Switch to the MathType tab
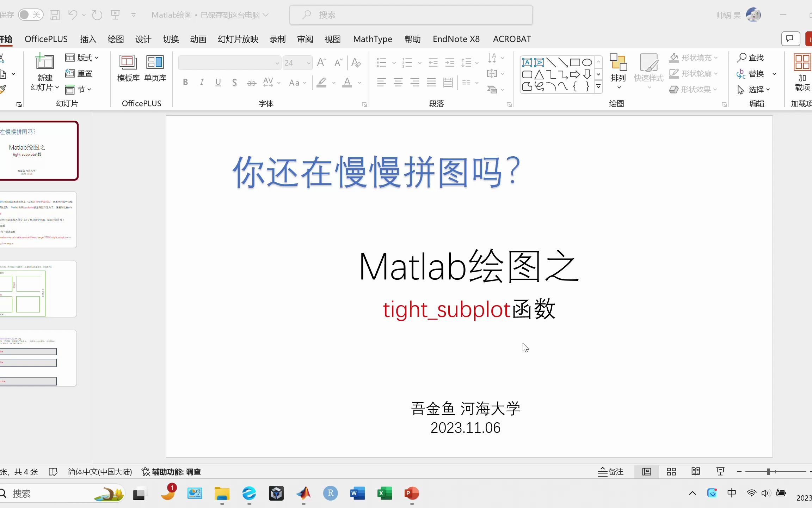Viewport: 812px width, 508px height. coord(373,39)
